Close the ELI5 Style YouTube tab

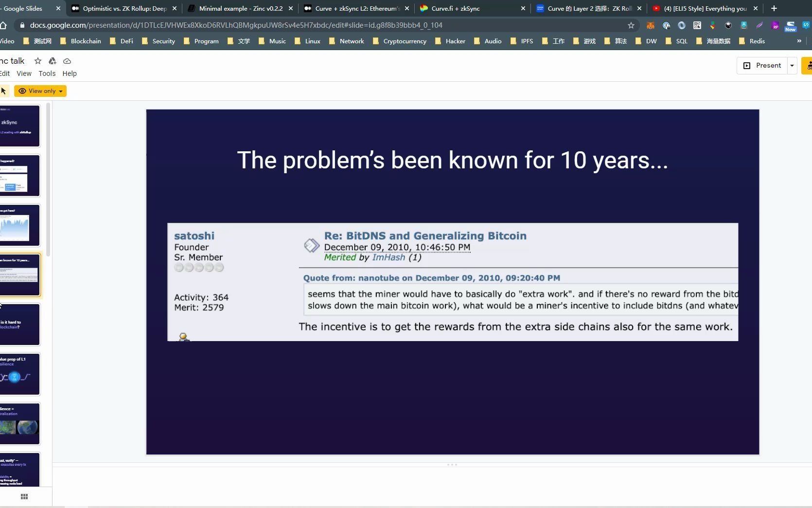point(756,8)
